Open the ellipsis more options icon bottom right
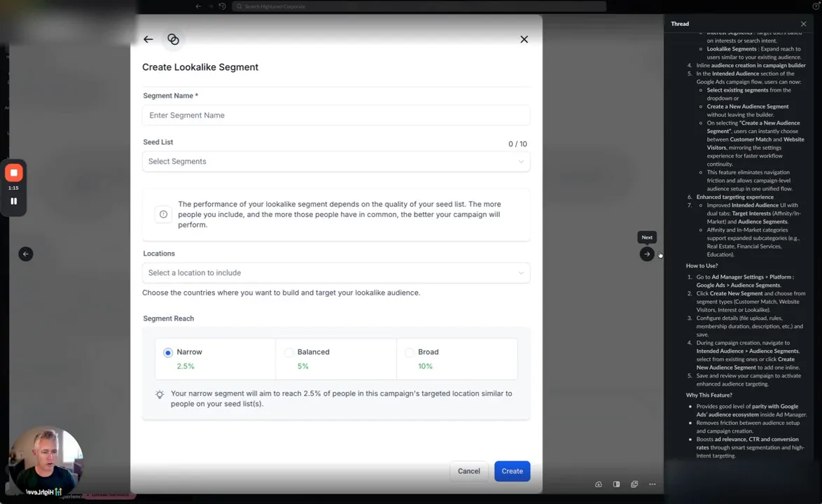 coord(652,484)
